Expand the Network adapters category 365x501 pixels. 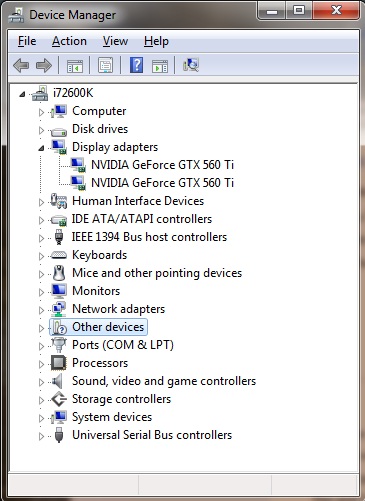41,310
